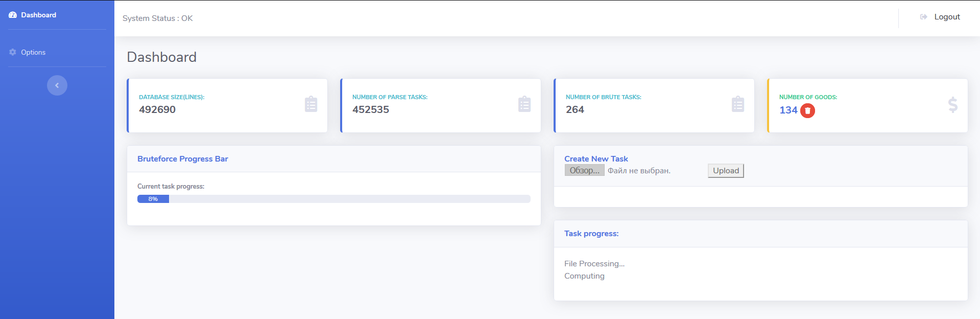Click the Dashboard speedometer icon in sidebar
This screenshot has width=980, height=319.
coord(13,15)
